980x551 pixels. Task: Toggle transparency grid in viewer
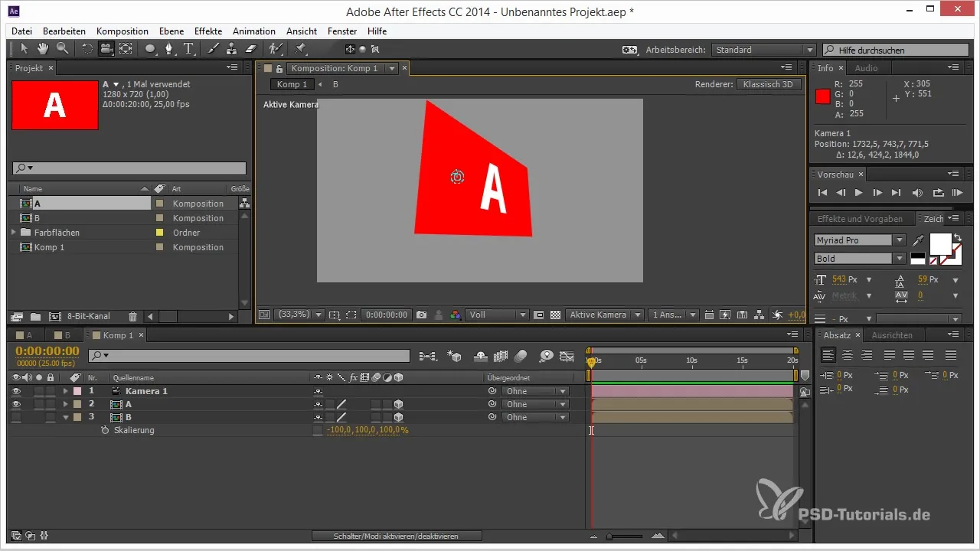coord(555,315)
